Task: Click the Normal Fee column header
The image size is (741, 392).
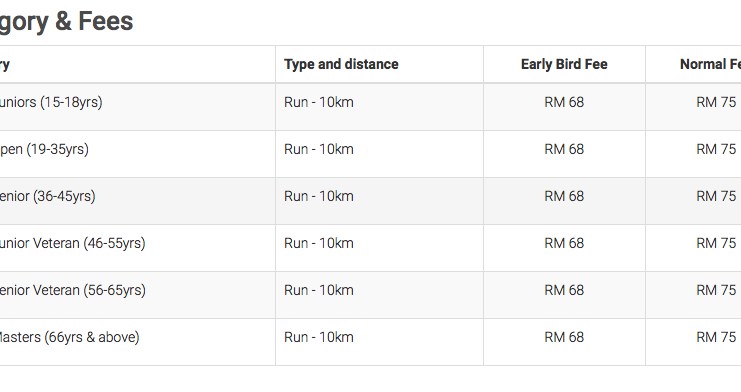Action: pyautogui.click(x=710, y=64)
